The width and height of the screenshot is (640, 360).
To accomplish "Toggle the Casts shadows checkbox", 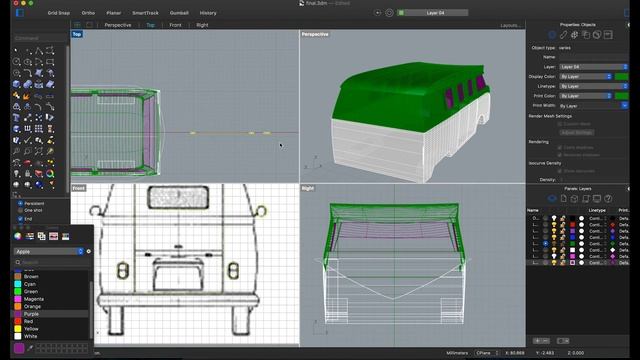I will (560, 147).
